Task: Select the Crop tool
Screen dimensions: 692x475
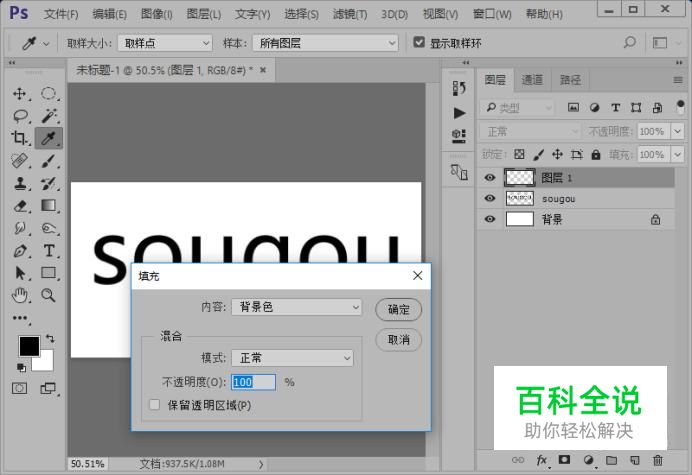Action: click(19, 138)
